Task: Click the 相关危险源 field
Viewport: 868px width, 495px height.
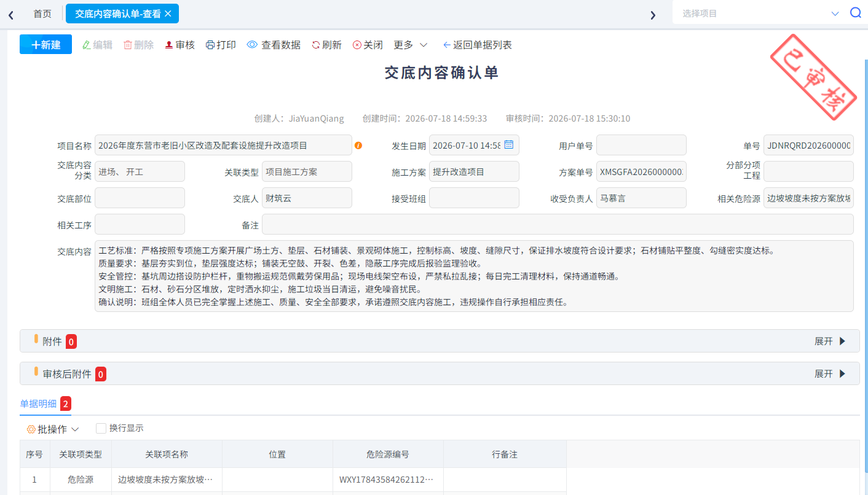Action: pos(808,198)
